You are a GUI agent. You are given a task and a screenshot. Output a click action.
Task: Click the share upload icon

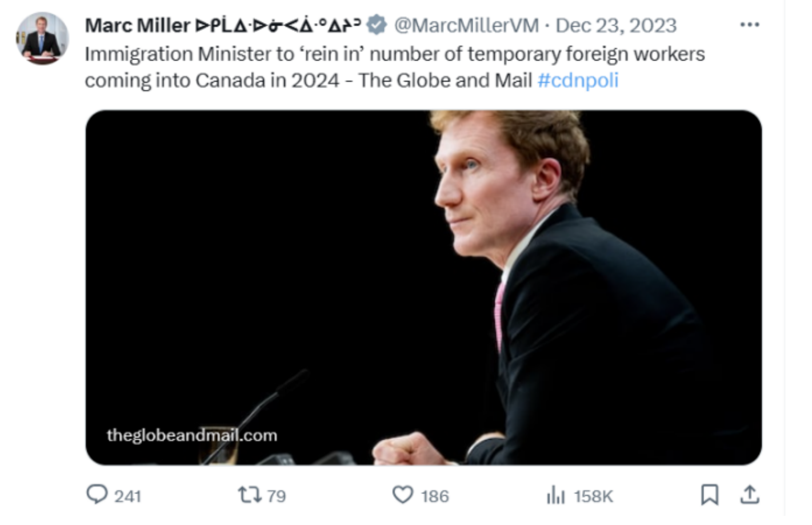point(749,495)
